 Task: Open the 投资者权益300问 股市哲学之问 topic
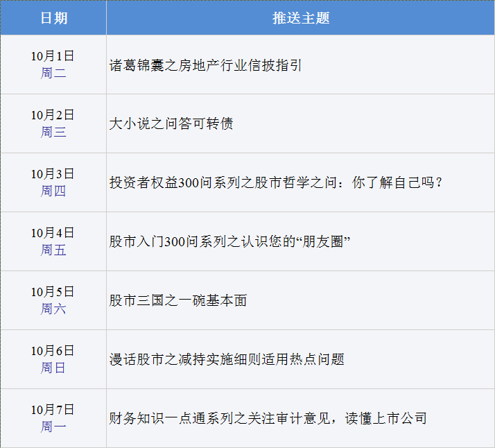coord(275,182)
